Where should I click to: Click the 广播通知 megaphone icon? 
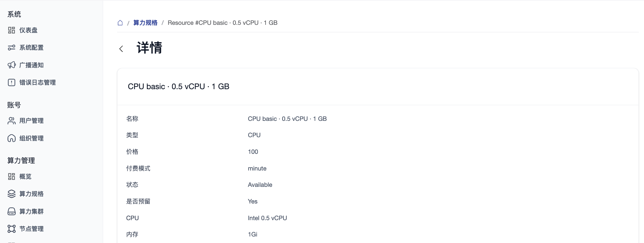tap(11, 65)
